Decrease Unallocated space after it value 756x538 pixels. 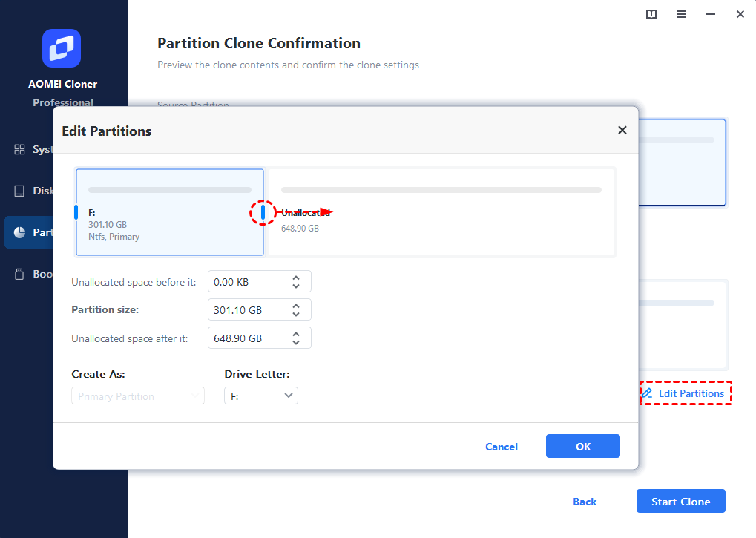(296, 342)
